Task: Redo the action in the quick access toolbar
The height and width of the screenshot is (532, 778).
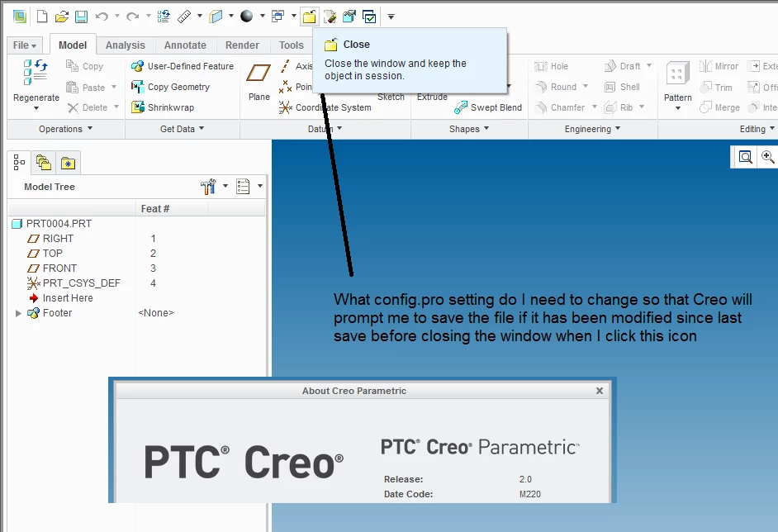Action: [132, 17]
